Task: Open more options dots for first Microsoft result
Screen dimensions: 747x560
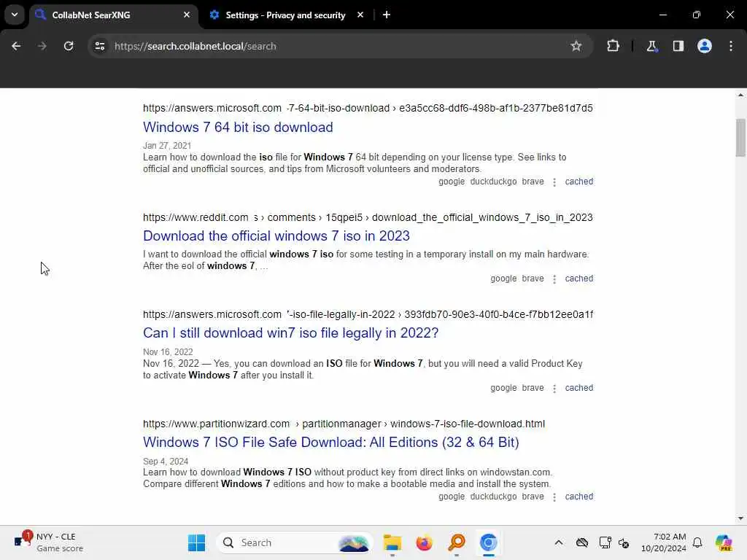Action: click(554, 182)
